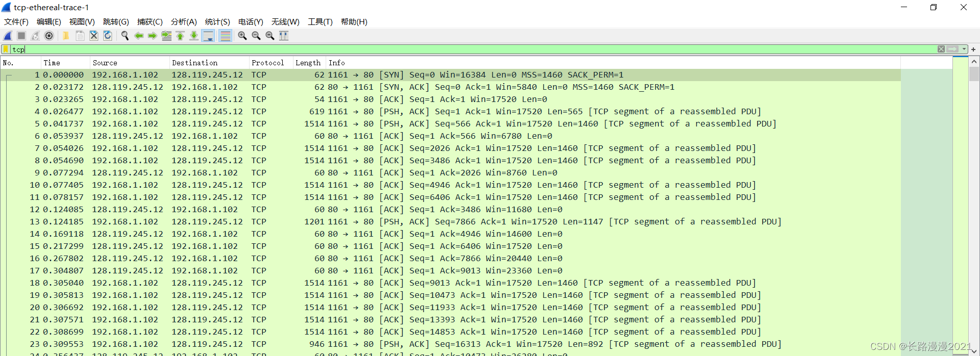Open the 电话(Y) menu
This screenshot has width=980, height=356.
251,22
